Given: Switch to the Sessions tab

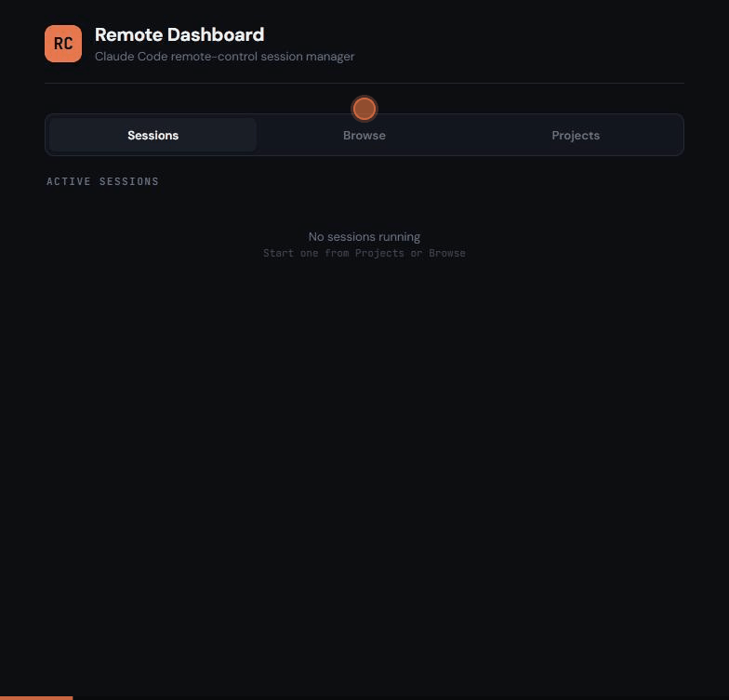Looking at the screenshot, I should coord(152,136).
